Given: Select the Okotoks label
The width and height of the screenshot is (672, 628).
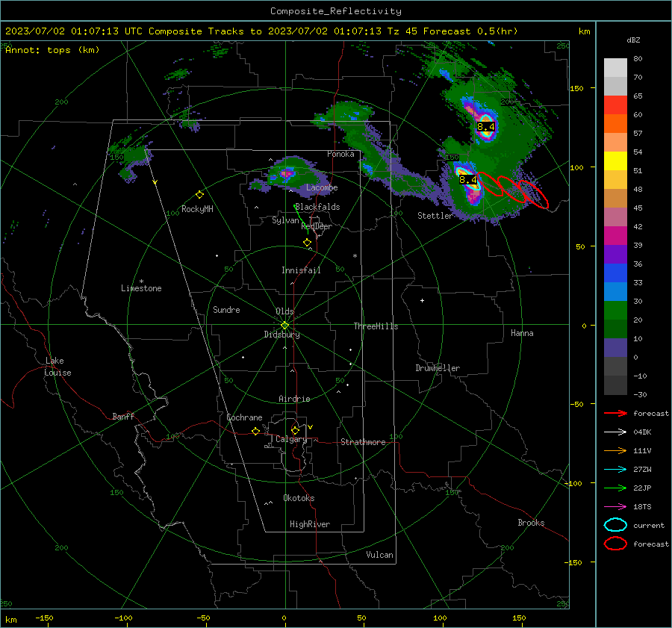Looking at the screenshot, I should (x=299, y=498).
